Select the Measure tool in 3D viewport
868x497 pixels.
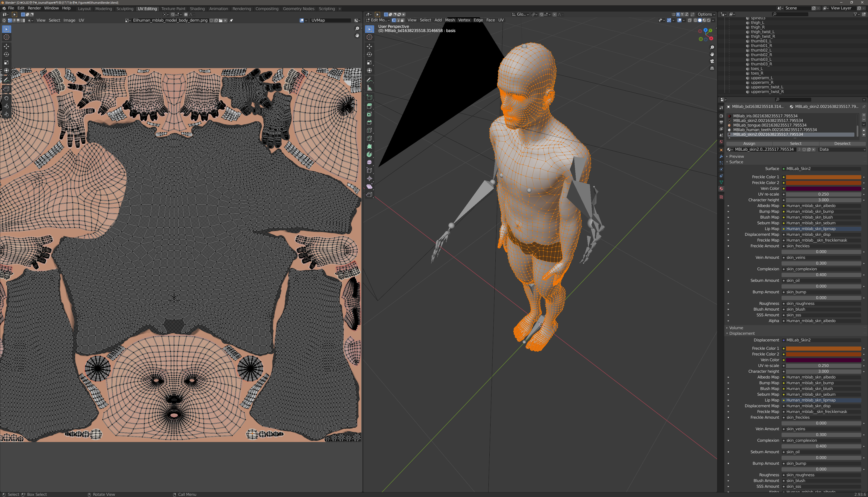pos(369,88)
